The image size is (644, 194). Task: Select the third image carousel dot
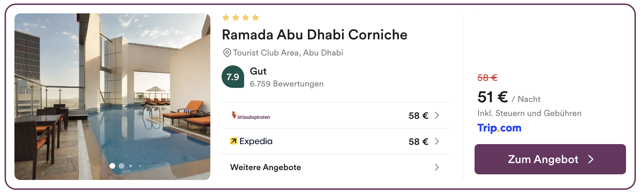click(x=131, y=166)
